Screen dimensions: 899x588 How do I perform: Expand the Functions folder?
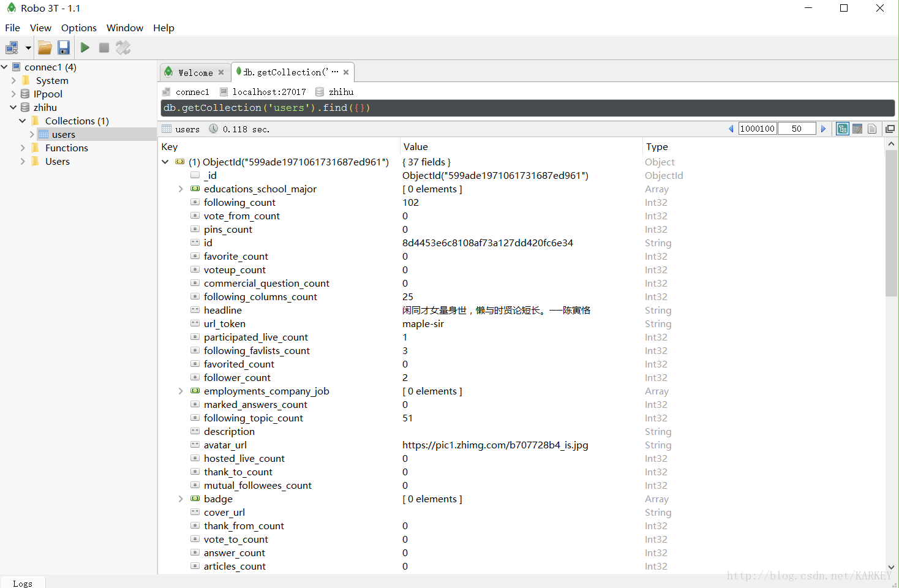[x=23, y=148]
